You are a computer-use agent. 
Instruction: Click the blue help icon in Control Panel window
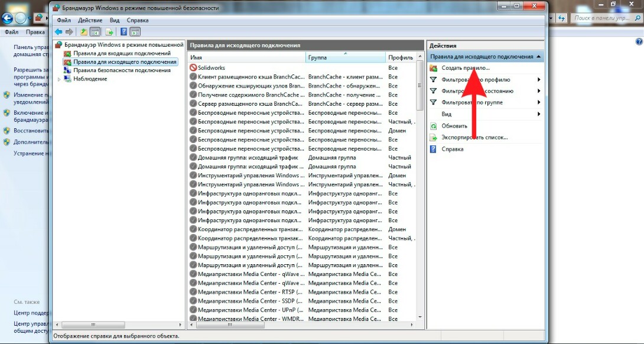(639, 41)
